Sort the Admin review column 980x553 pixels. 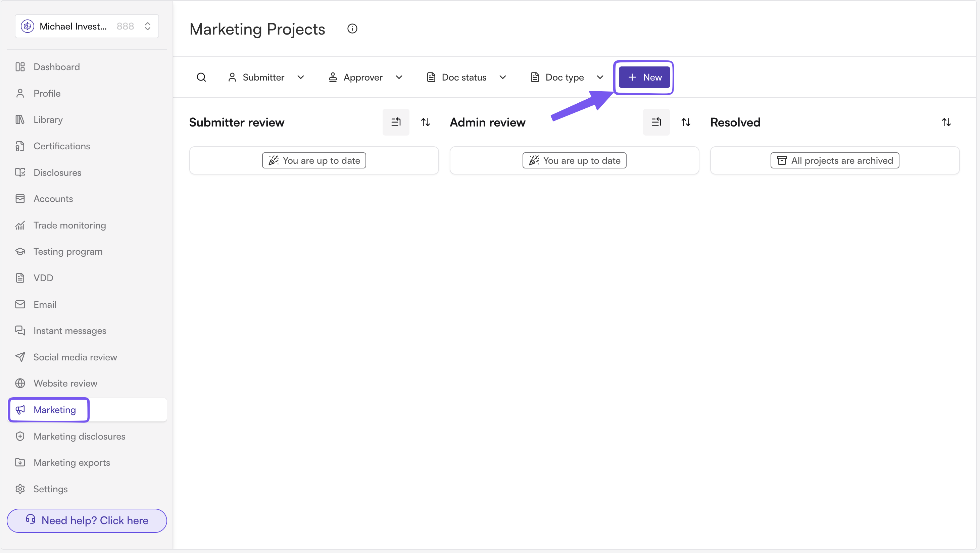(686, 122)
